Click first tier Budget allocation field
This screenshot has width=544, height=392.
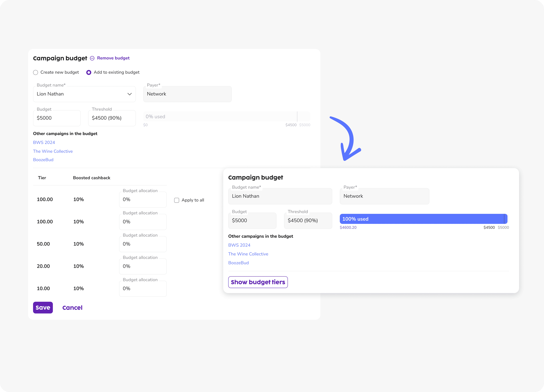click(x=143, y=199)
